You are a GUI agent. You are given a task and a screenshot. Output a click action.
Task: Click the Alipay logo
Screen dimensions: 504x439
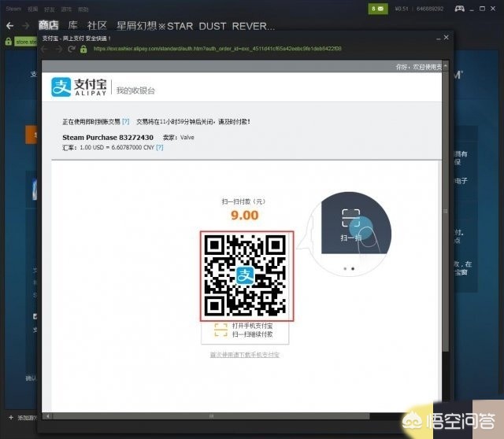coord(79,87)
